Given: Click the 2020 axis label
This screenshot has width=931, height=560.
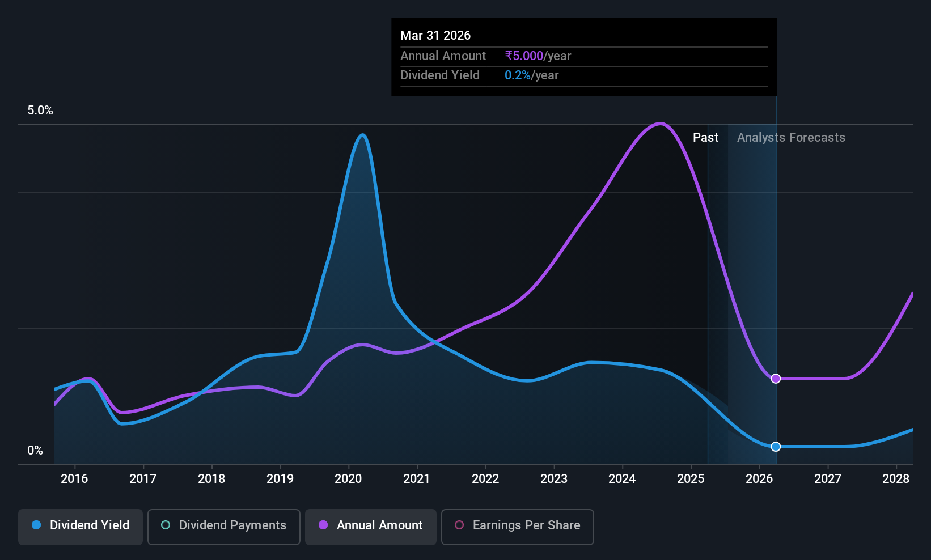Looking at the screenshot, I should pos(348,479).
